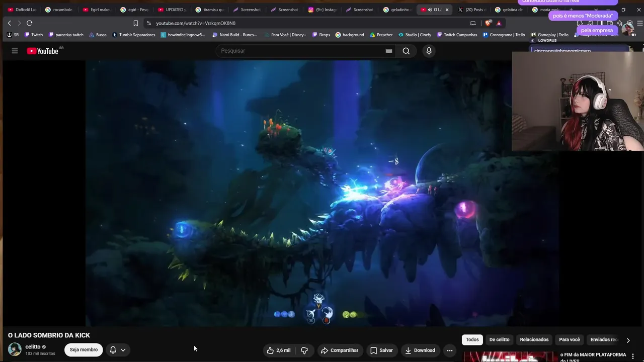Open the Para Você Disney+ bookmark
The image size is (644, 362).
point(285,35)
